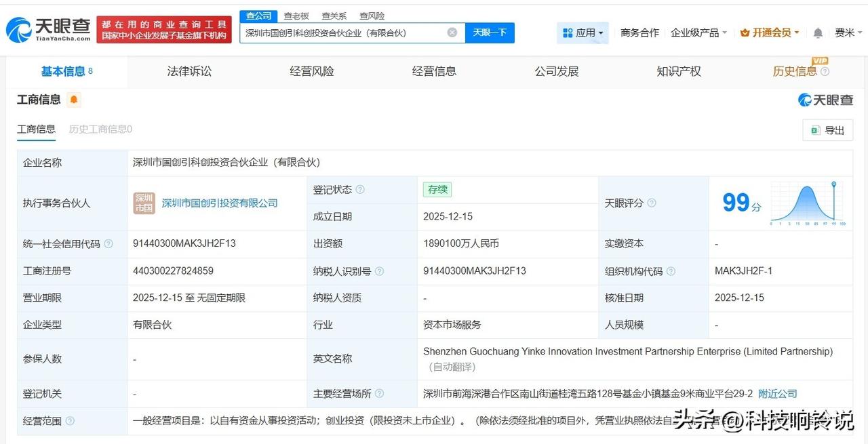Select the English company name text
This screenshot has width=868, height=444.
point(628,352)
